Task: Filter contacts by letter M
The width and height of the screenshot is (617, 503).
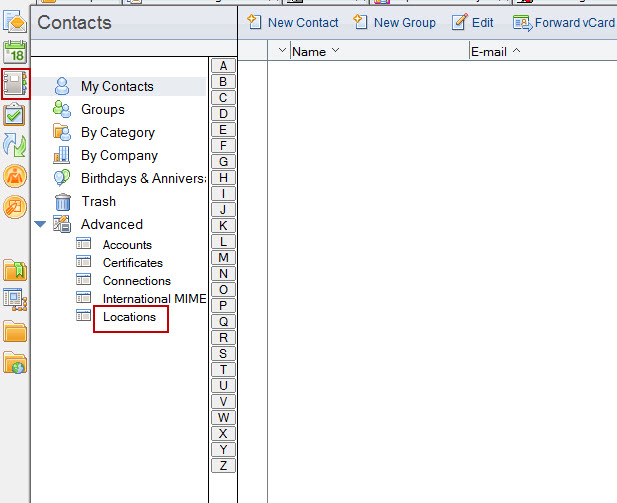Action: click(x=224, y=258)
